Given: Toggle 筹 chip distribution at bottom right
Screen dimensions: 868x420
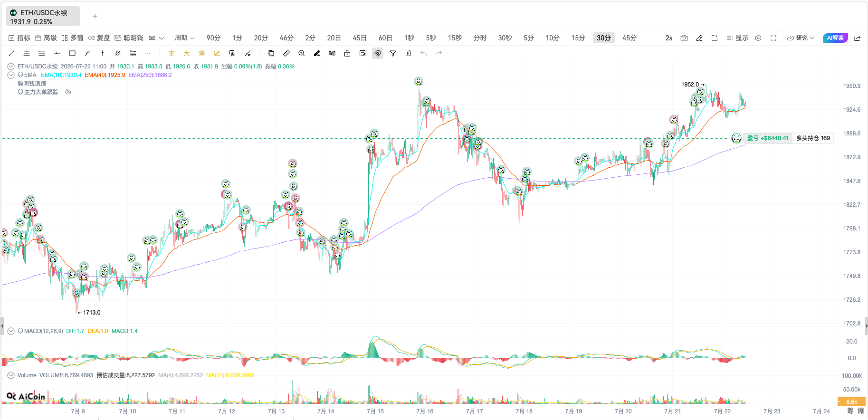Looking at the screenshot, I should [x=850, y=411].
